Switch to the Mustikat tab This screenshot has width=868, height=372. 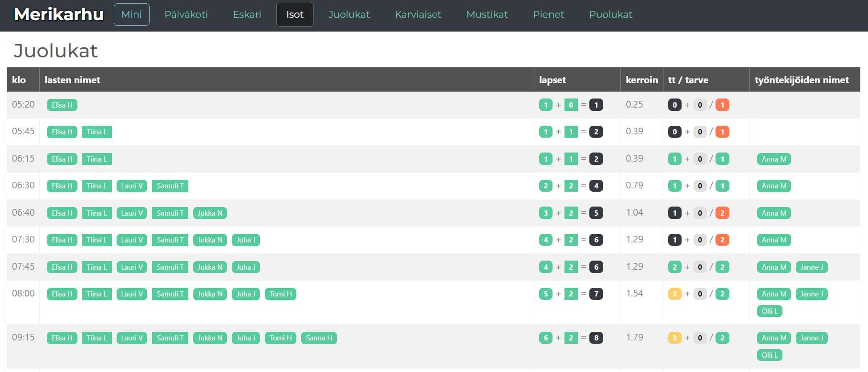tap(487, 15)
